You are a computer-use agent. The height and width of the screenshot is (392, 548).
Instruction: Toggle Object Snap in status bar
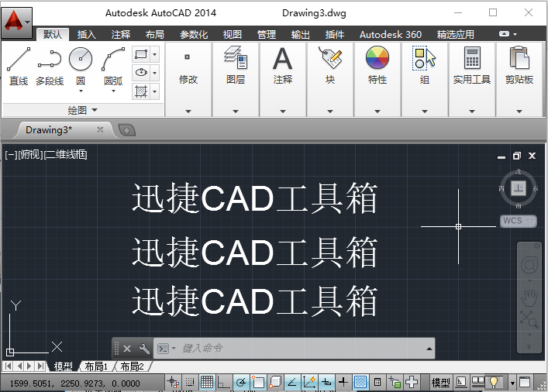point(258,382)
